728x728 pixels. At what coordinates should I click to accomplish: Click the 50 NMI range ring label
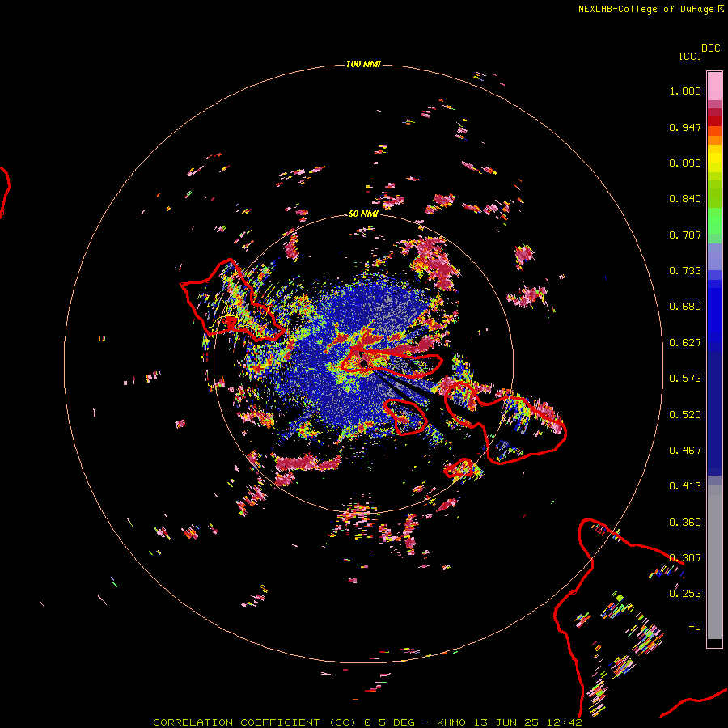(363, 214)
